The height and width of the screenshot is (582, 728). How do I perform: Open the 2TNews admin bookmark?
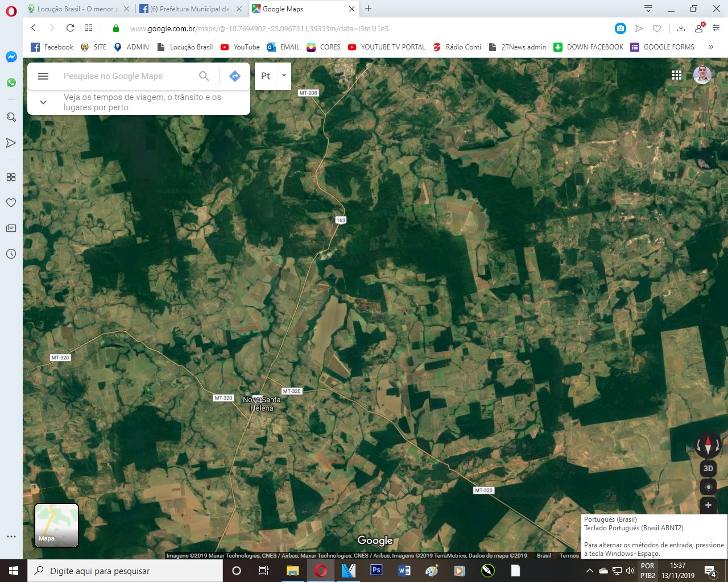518,47
